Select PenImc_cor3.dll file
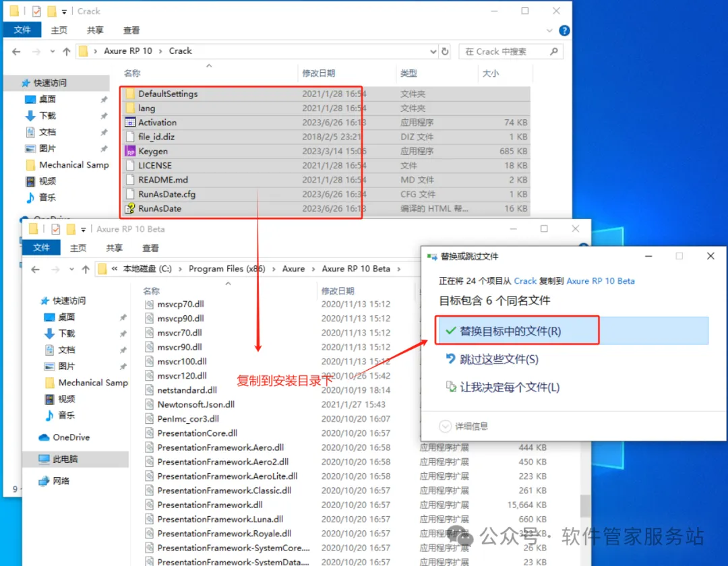The height and width of the screenshot is (566, 728). click(x=188, y=419)
